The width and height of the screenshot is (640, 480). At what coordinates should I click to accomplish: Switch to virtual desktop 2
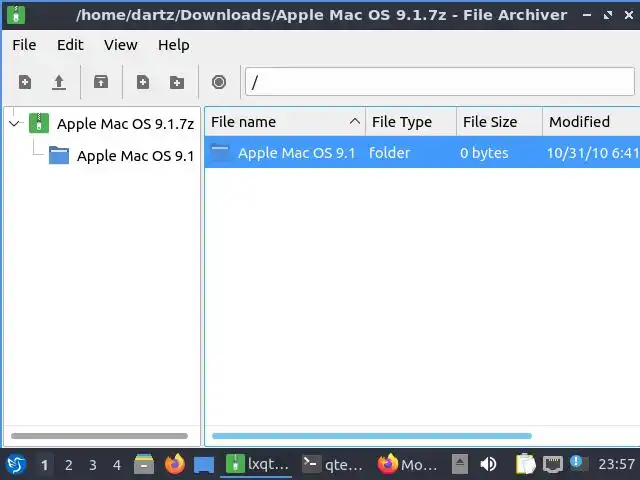69,464
